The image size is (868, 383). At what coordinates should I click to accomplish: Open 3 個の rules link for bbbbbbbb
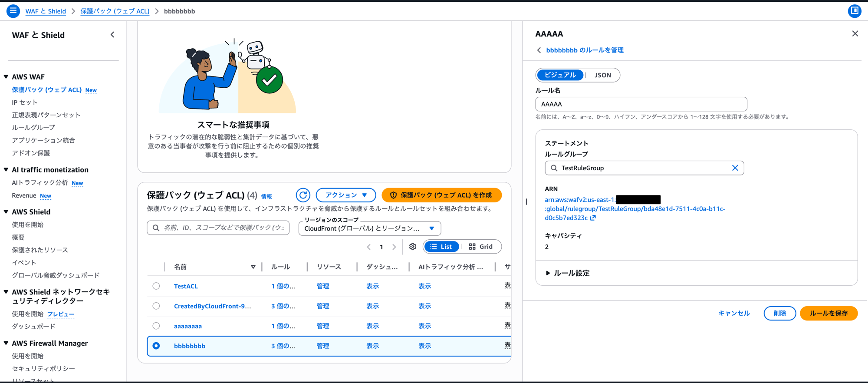point(283,346)
